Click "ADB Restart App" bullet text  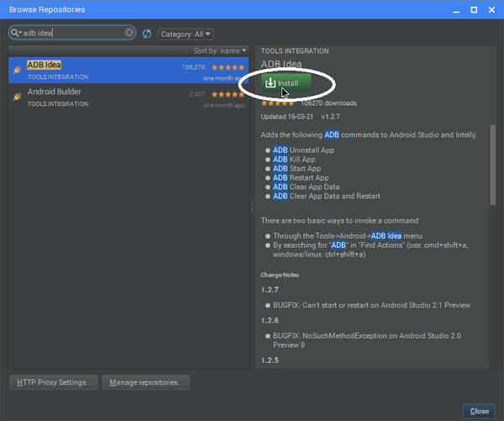pos(301,177)
